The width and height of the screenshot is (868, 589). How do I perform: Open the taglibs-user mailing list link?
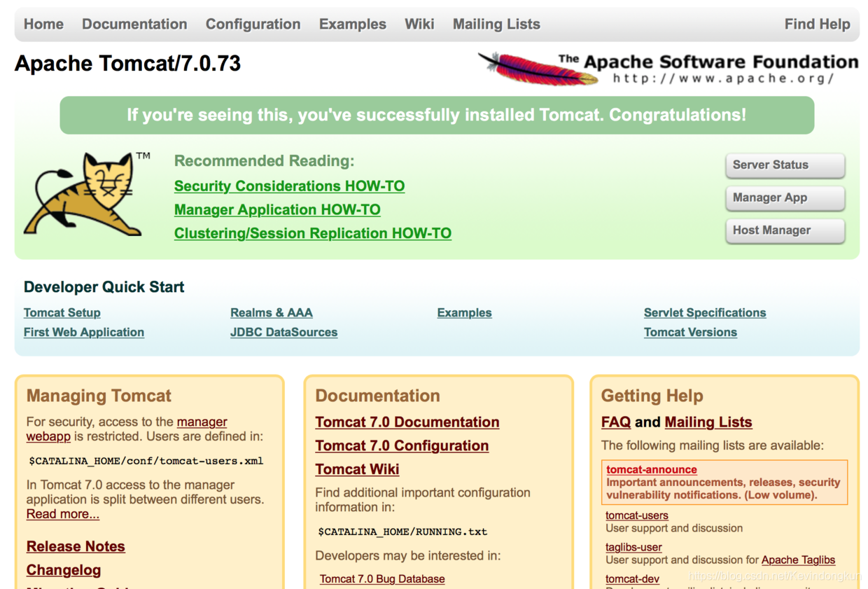coord(633,548)
